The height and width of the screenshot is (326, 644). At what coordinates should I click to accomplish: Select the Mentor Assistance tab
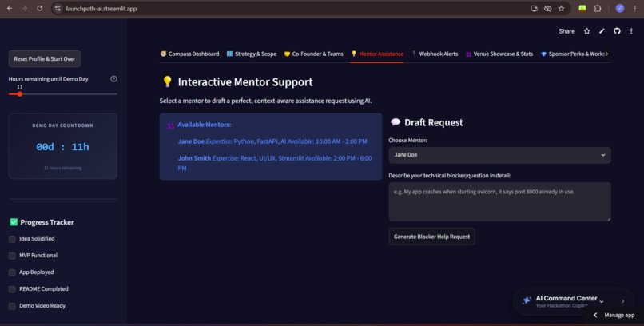[376, 54]
